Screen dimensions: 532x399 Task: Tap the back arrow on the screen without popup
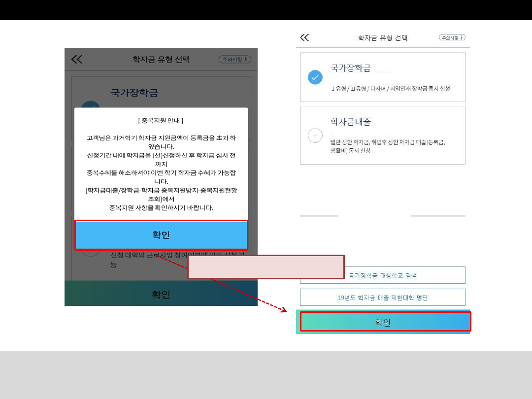304,37
